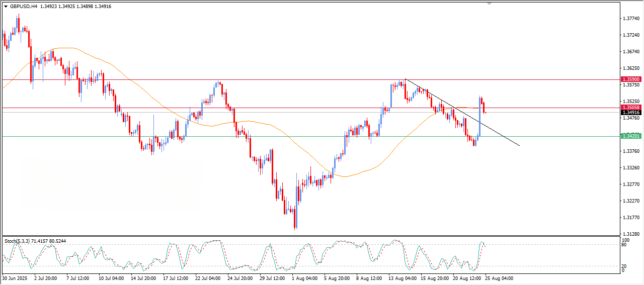Click the 100 level on stochastic scale
Image resolution: width=644 pixels, height=285 pixels.
[x=626, y=241]
